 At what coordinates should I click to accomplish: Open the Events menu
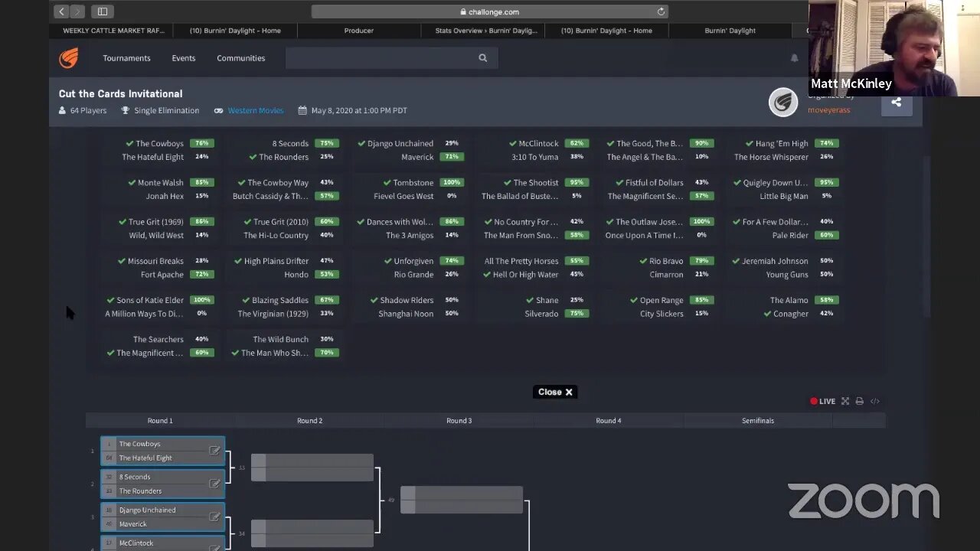click(184, 58)
